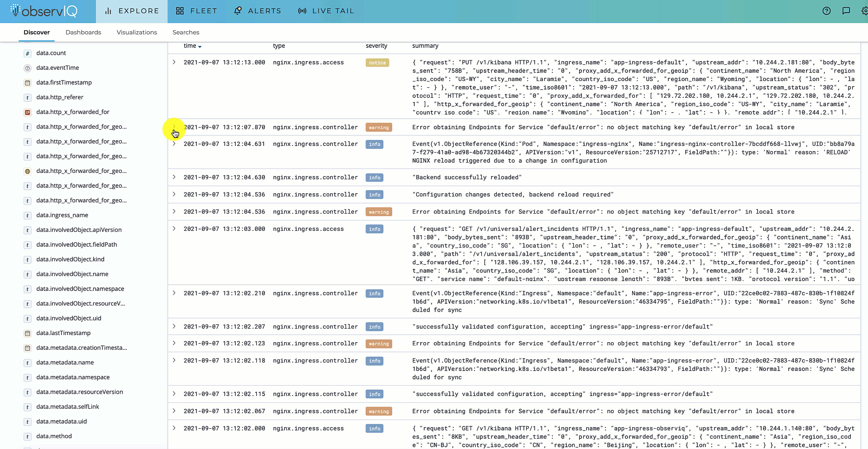The image size is (868, 449).
Task: Open the help question mark icon
Action: point(826,11)
